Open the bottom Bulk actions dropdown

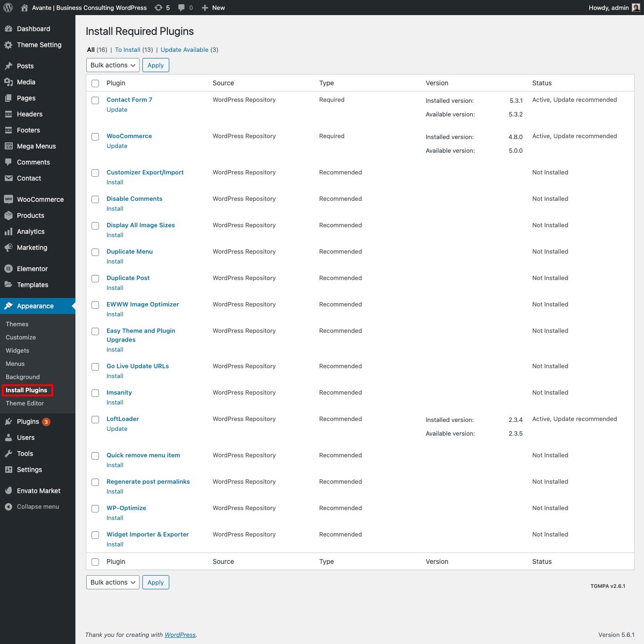coord(112,582)
